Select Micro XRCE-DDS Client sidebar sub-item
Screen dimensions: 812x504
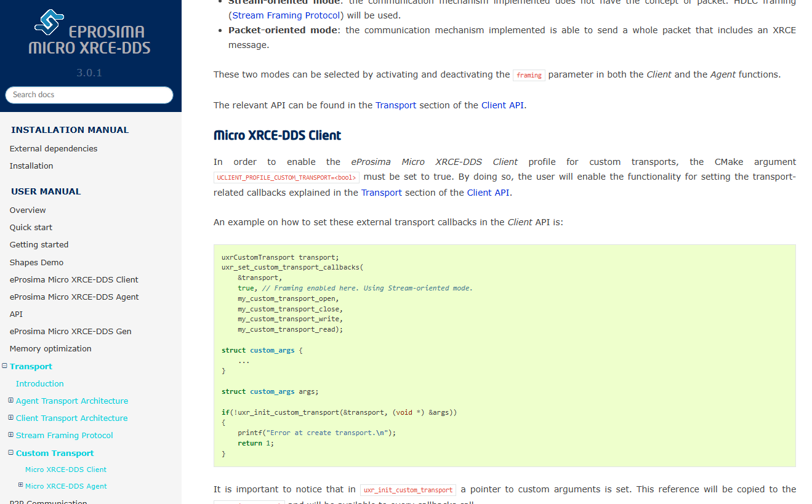point(66,470)
